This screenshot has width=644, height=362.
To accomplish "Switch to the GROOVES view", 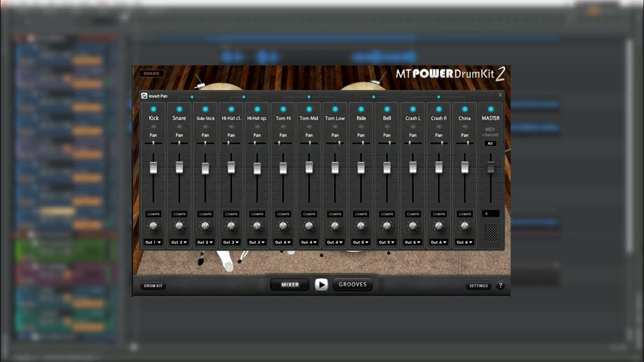I will [x=353, y=285].
